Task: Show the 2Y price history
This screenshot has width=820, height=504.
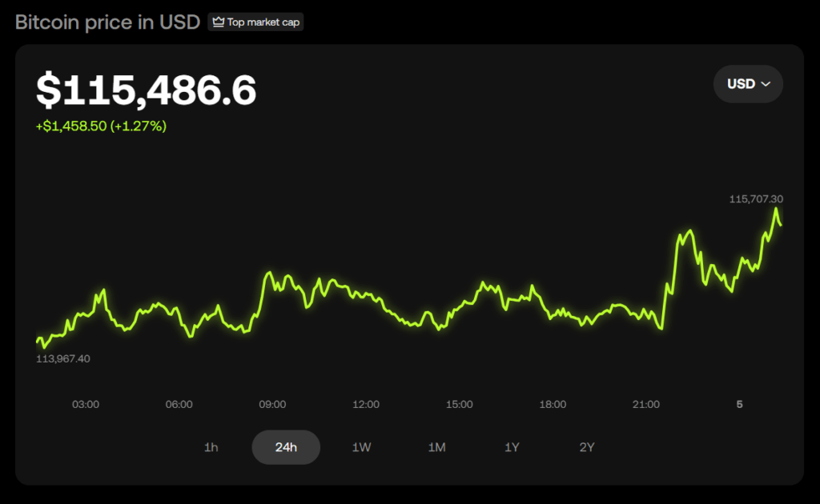Action: [587, 447]
